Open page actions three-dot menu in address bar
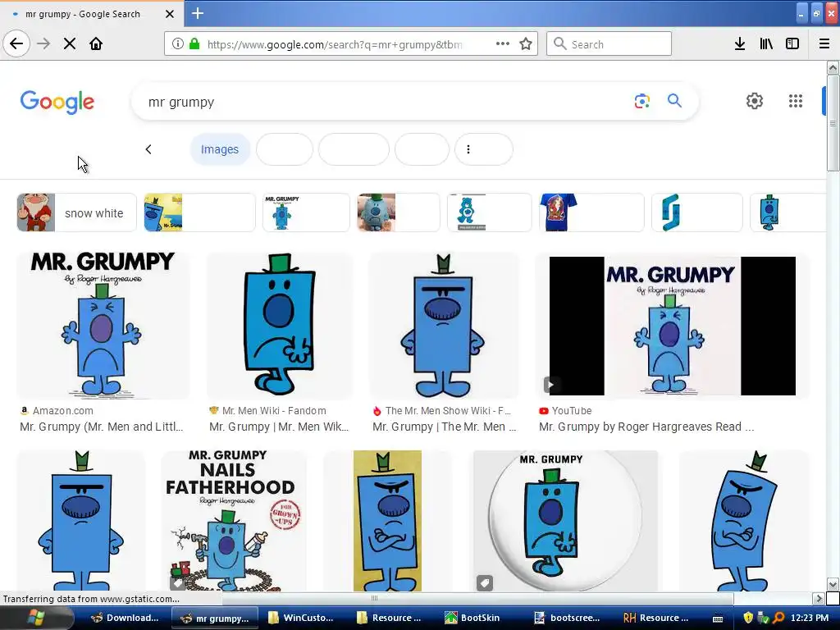The width and height of the screenshot is (840, 630). point(503,44)
